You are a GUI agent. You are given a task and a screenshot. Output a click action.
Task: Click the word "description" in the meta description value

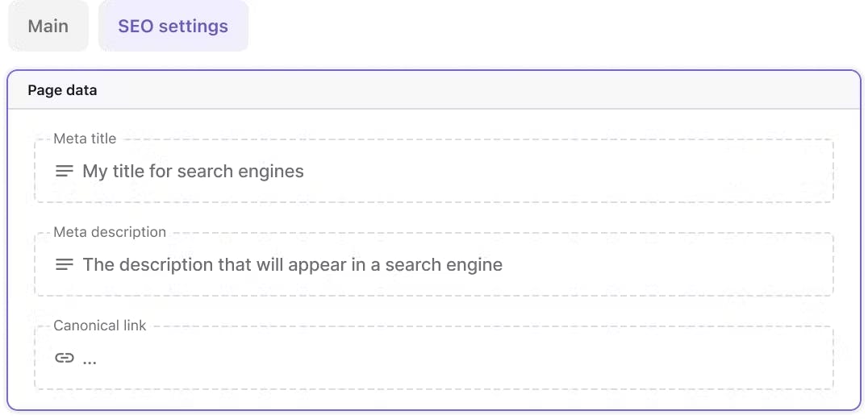[168, 265]
